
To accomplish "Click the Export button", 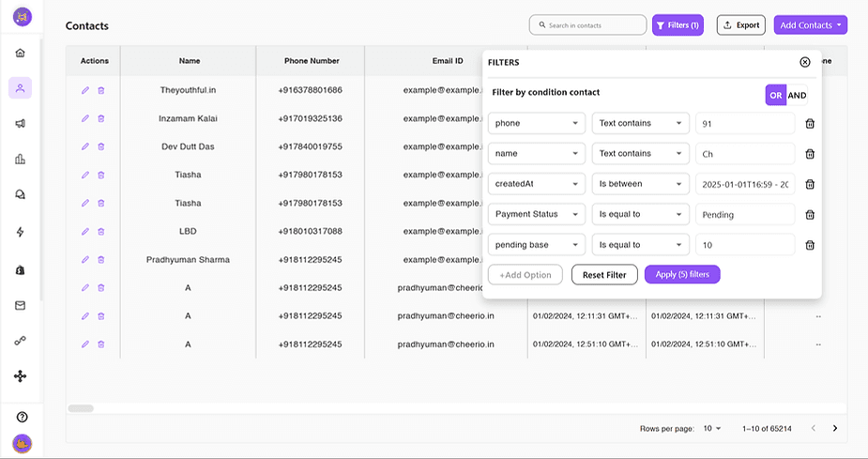I will point(741,25).
